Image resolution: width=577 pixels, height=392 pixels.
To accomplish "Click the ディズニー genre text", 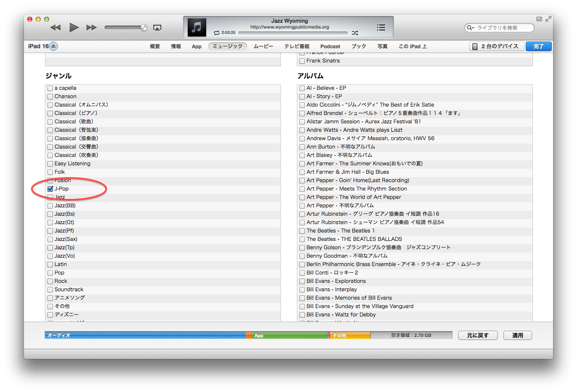I will (66, 315).
